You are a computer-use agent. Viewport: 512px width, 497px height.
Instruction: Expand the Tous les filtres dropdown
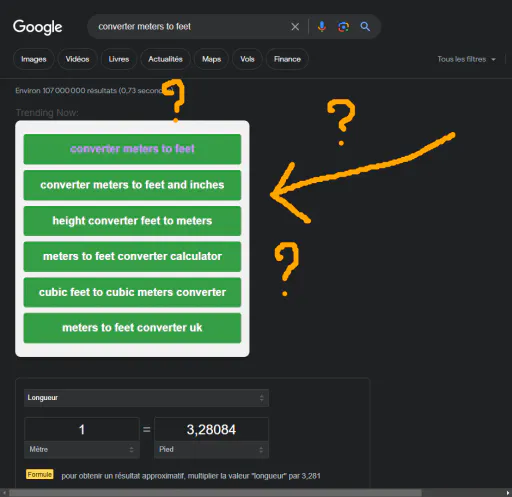467,59
